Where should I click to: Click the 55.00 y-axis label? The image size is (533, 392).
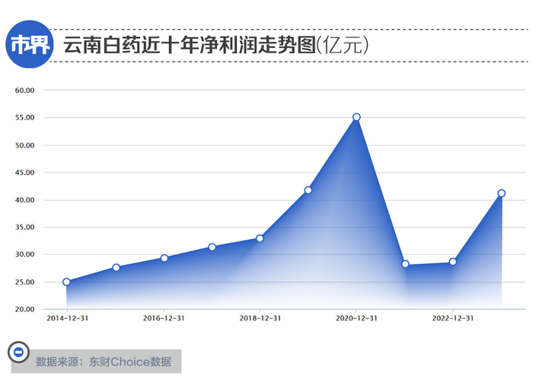pyautogui.click(x=25, y=117)
